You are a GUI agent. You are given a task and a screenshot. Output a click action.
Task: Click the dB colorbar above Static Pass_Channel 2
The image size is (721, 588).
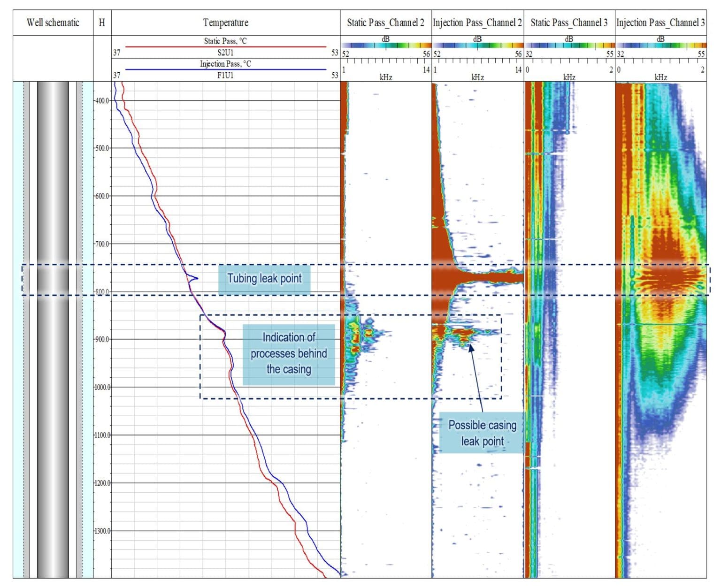[x=386, y=45]
